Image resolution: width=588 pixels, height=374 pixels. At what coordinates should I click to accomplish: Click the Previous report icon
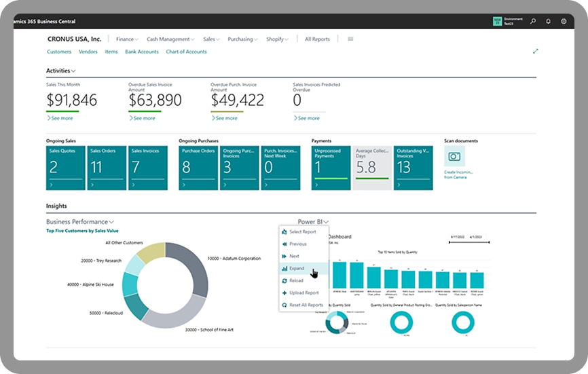point(284,244)
